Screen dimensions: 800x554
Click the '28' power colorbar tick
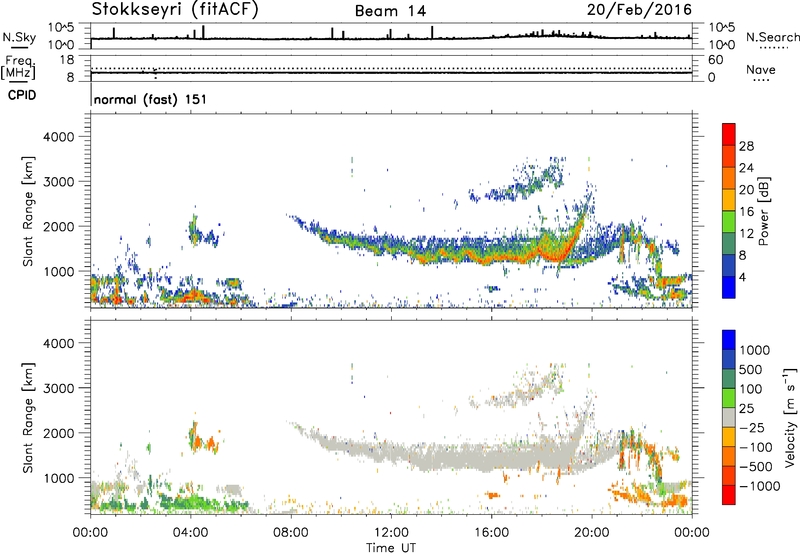point(746,146)
